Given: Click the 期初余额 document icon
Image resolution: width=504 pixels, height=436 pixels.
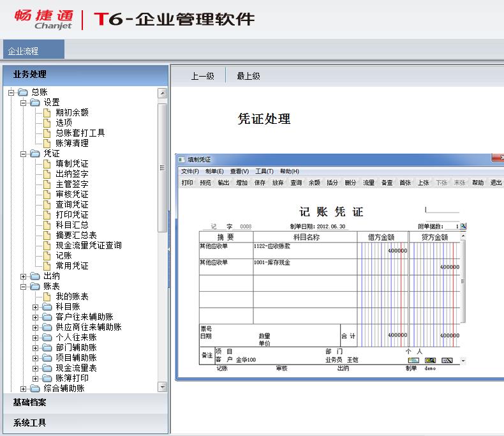Looking at the screenshot, I should pos(47,112).
